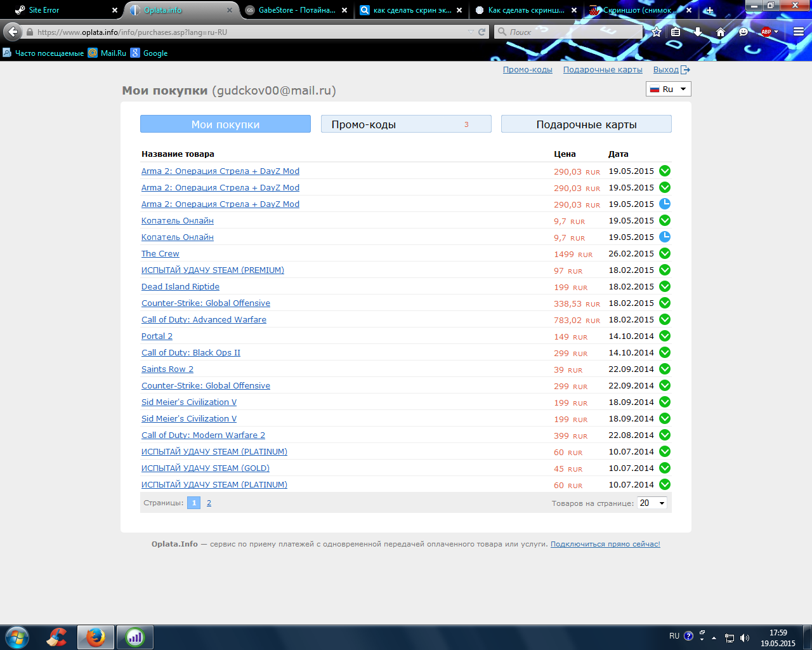
Task: Switch to the Мои покупки tab
Action: tap(225, 124)
